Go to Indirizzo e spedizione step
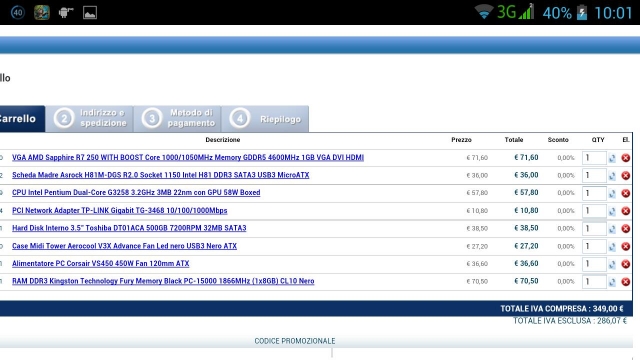Image resolution: width=640 pixels, height=360 pixels. click(90, 118)
